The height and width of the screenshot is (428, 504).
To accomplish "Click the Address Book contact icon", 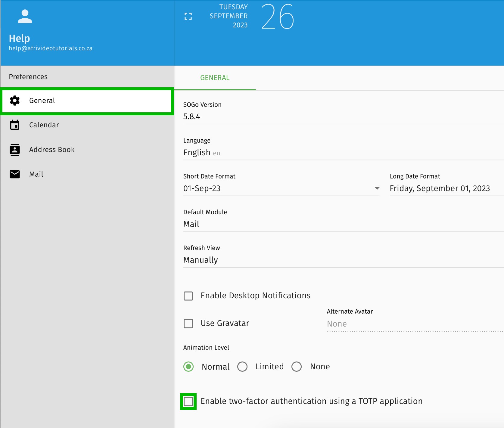I will click(x=15, y=150).
